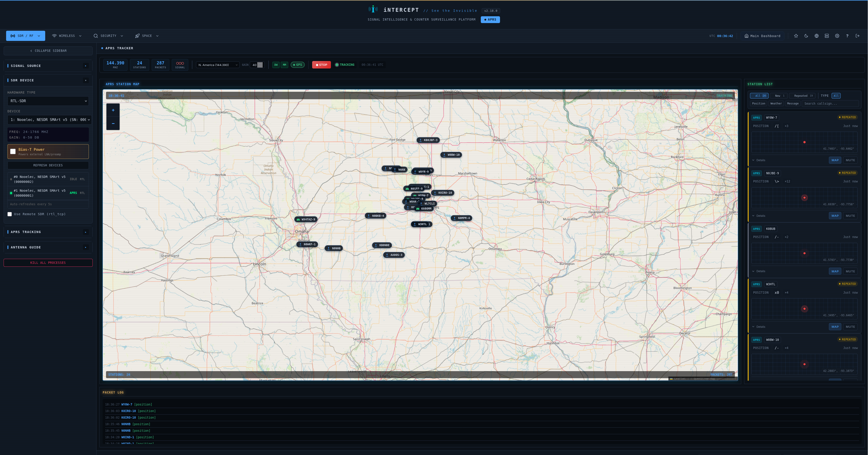This screenshot has height=455, width=868.
Task: Click the globe icon in the top toolbar
Action: [x=816, y=36]
